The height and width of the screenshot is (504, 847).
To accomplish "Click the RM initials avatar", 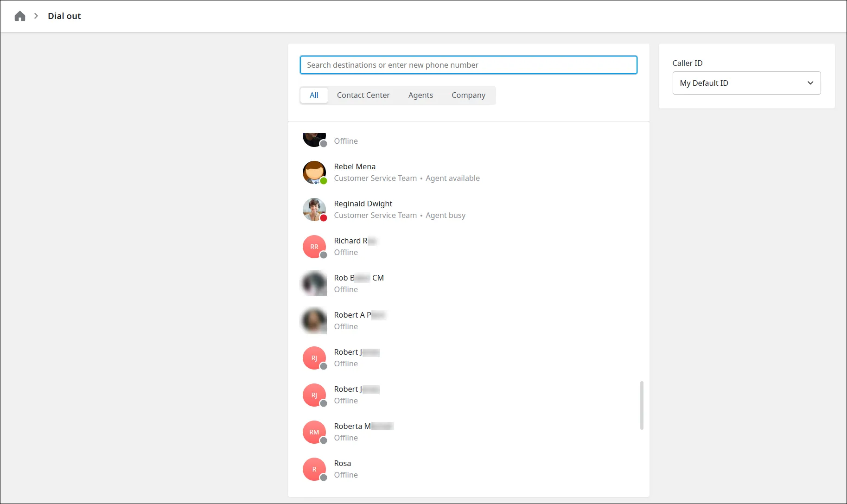I will 314,432.
